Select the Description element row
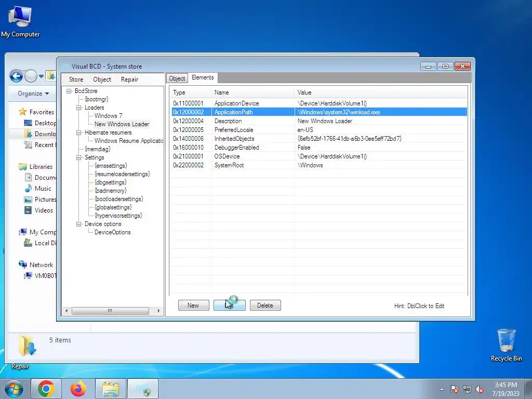 point(320,121)
